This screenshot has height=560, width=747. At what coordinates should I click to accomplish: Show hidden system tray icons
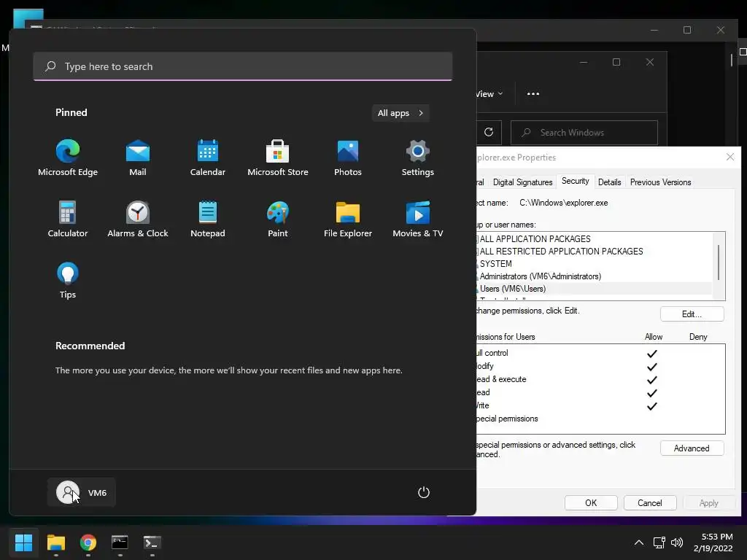pos(639,542)
